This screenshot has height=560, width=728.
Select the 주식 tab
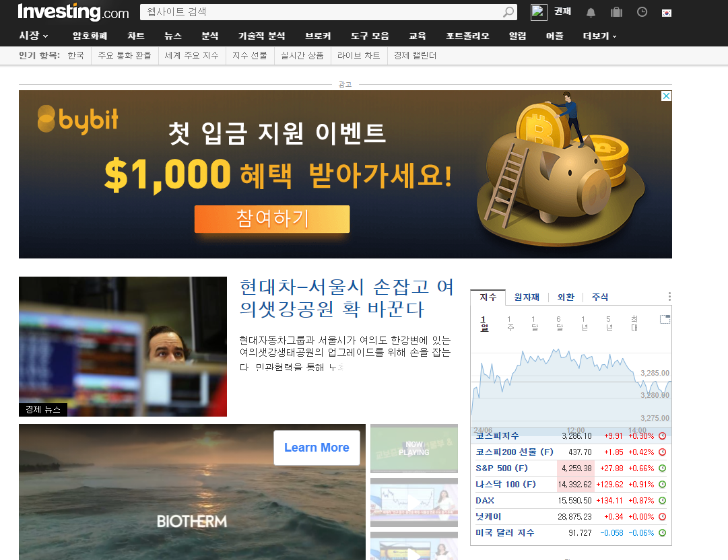pyautogui.click(x=600, y=297)
